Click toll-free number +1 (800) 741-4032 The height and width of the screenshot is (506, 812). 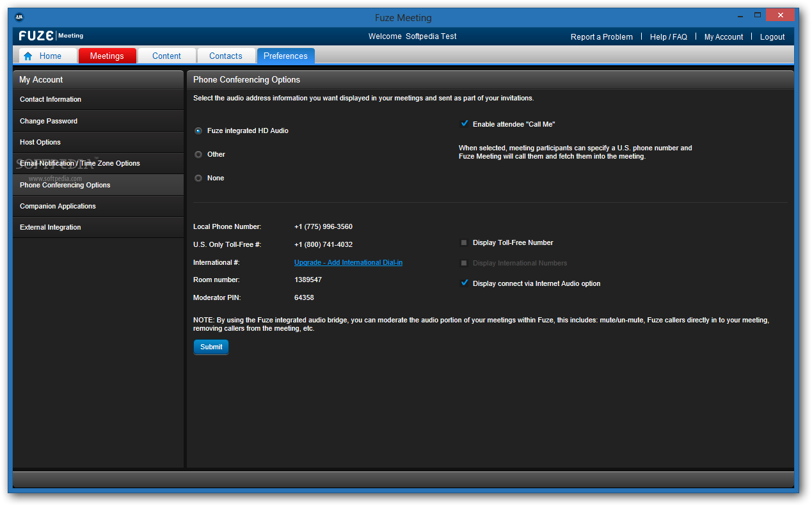coord(323,244)
